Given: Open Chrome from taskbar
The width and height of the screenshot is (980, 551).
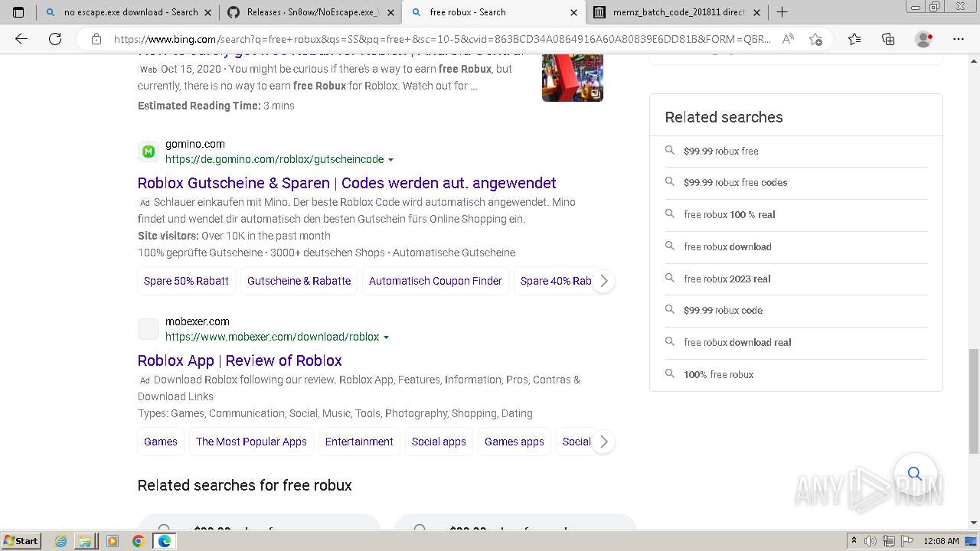Looking at the screenshot, I should pos(138,541).
